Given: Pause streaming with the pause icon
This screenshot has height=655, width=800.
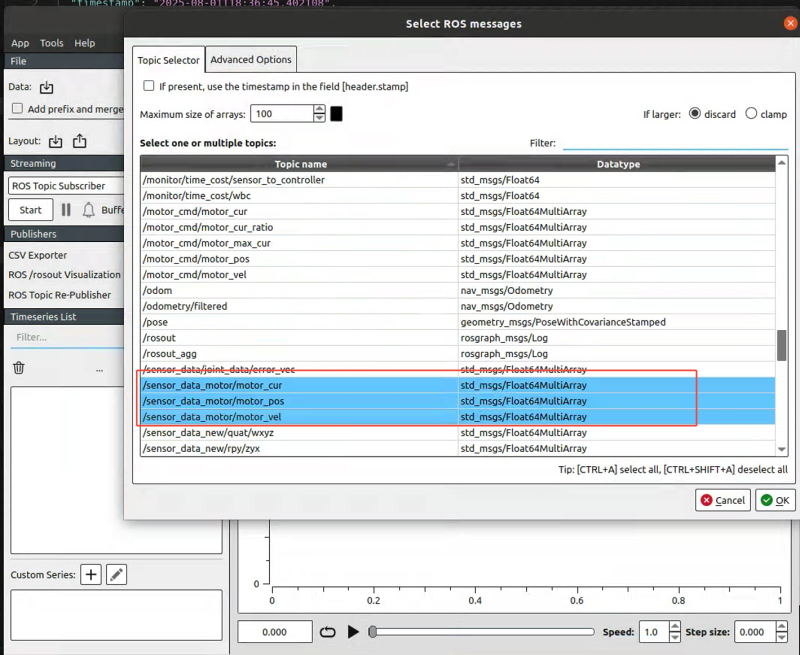Looking at the screenshot, I should [x=66, y=210].
